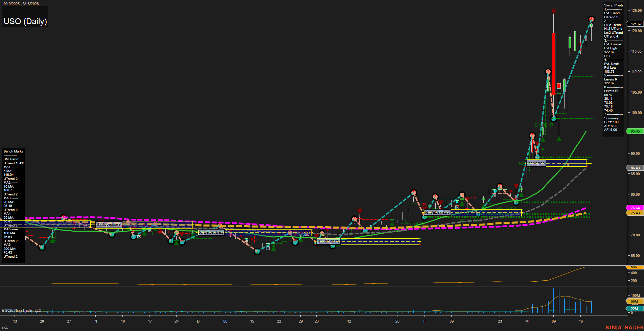Click the 121.67 current price marker
The image size is (644, 331).
[636, 24]
